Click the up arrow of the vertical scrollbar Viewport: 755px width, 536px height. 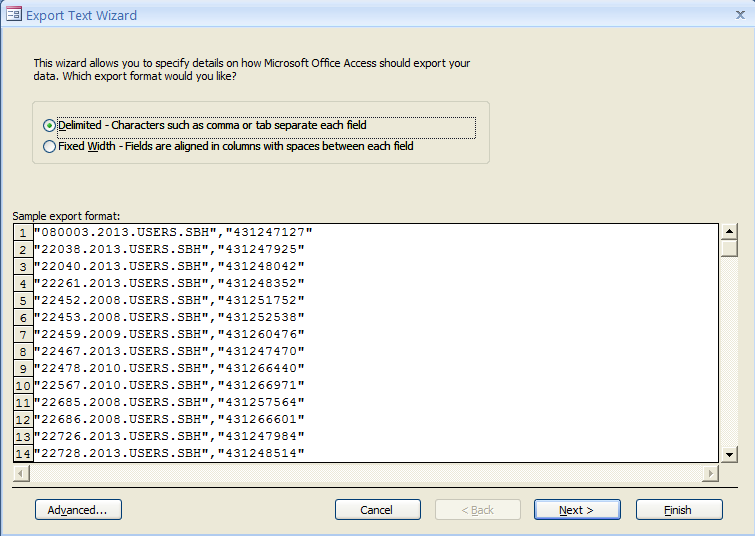[x=729, y=232]
